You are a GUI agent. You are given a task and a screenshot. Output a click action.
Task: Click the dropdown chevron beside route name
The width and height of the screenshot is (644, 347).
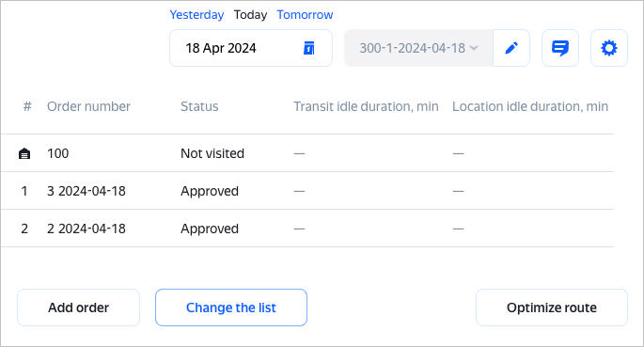pyautogui.click(x=474, y=48)
